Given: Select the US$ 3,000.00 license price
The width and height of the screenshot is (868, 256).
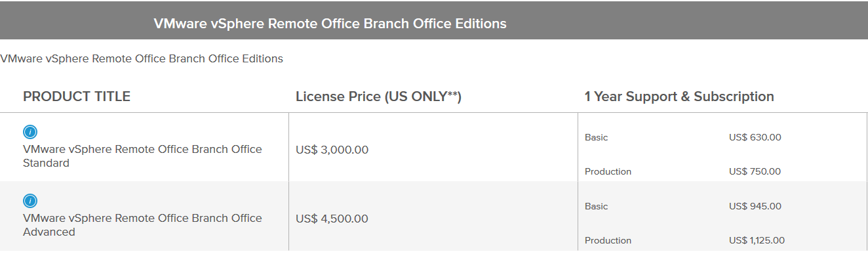Looking at the screenshot, I should [332, 150].
